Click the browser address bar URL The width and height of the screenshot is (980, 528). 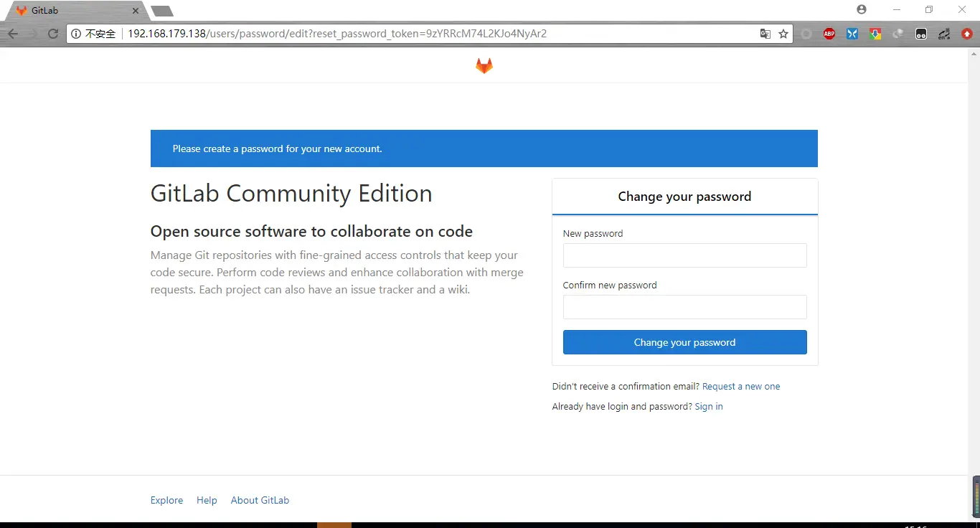[337, 34]
